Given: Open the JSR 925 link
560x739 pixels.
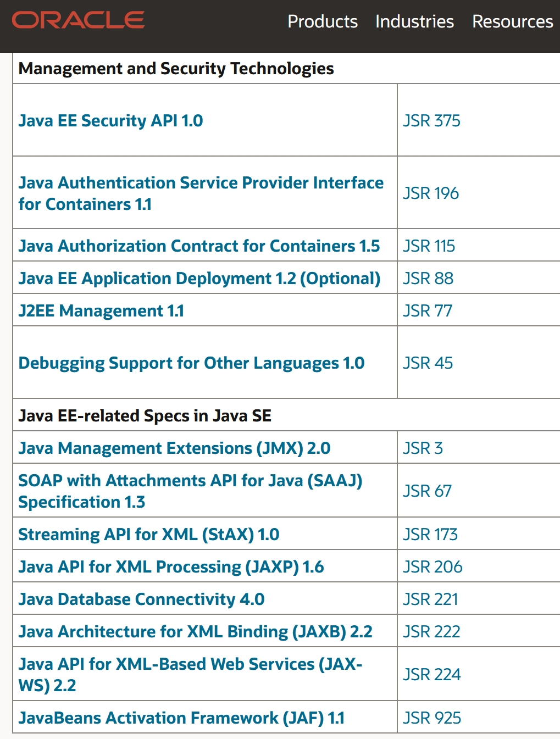Looking at the screenshot, I should (x=432, y=718).
